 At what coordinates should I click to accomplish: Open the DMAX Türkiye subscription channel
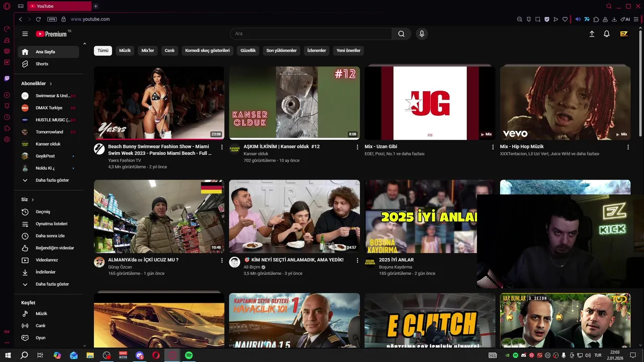click(x=48, y=108)
